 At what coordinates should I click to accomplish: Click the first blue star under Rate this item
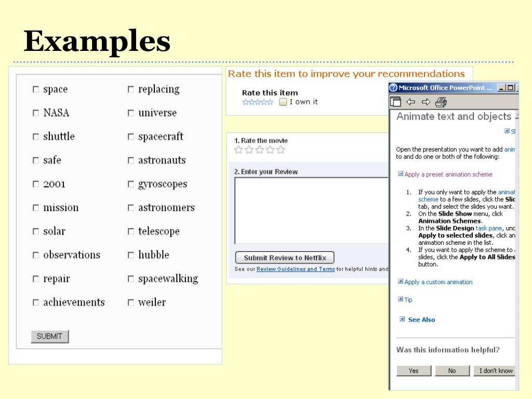pyautogui.click(x=245, y=102)
